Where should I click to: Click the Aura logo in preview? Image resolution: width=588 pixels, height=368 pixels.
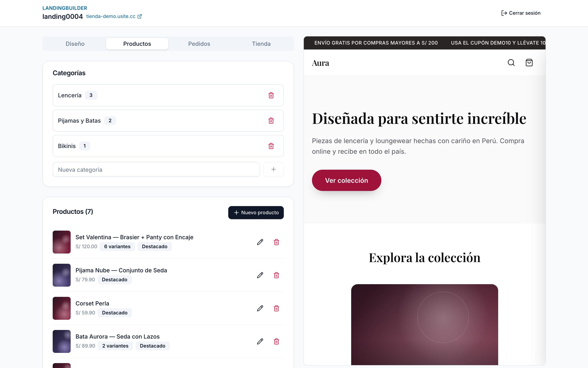pyautogui.click(x=321, y=63)
